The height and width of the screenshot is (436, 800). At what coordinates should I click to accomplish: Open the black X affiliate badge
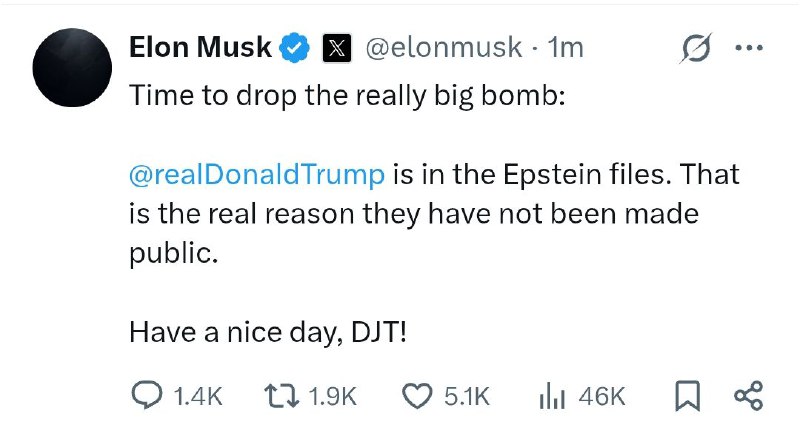pyautogui.click(x=336, y=48)
